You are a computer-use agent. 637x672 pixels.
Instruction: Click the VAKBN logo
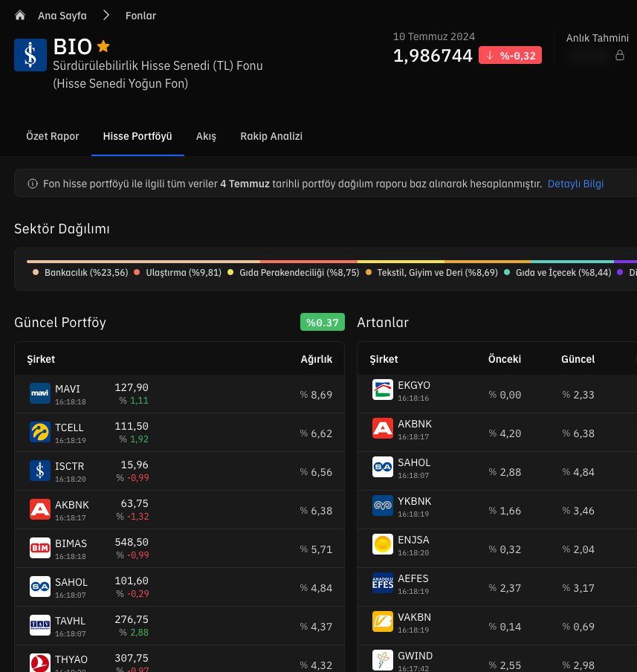tap(383, 621)
